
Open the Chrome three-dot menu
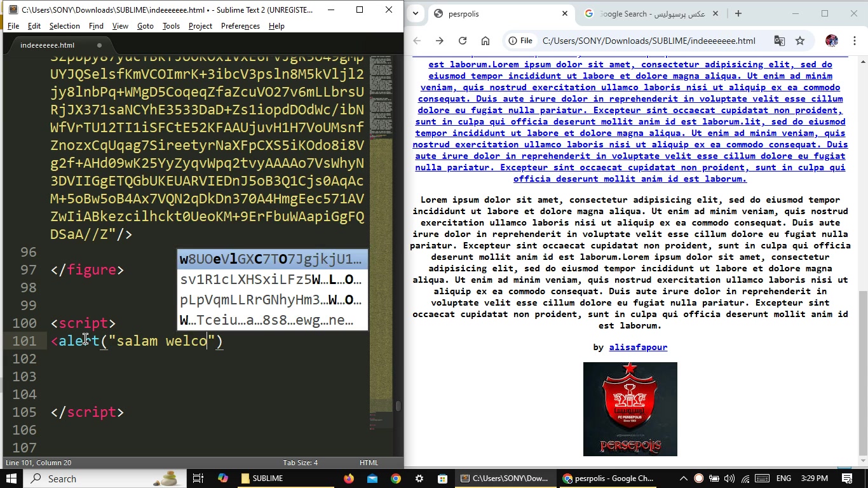tap(853, 41)
